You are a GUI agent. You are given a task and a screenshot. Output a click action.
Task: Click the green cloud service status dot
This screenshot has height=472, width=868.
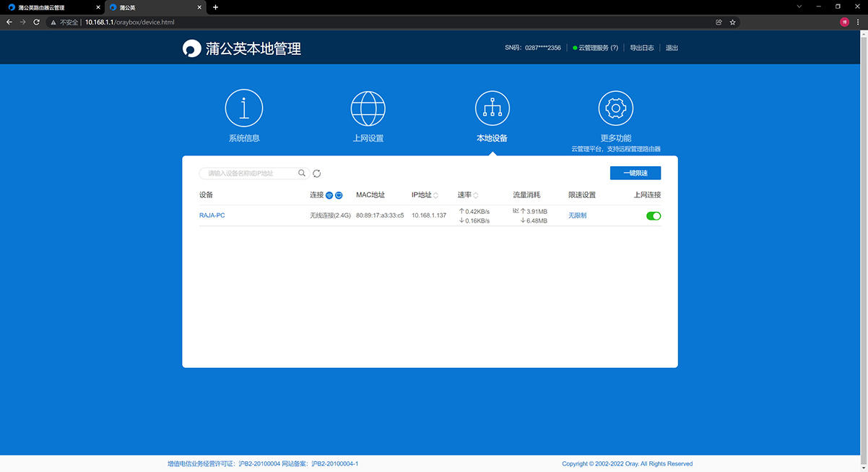tap(574, 48)
